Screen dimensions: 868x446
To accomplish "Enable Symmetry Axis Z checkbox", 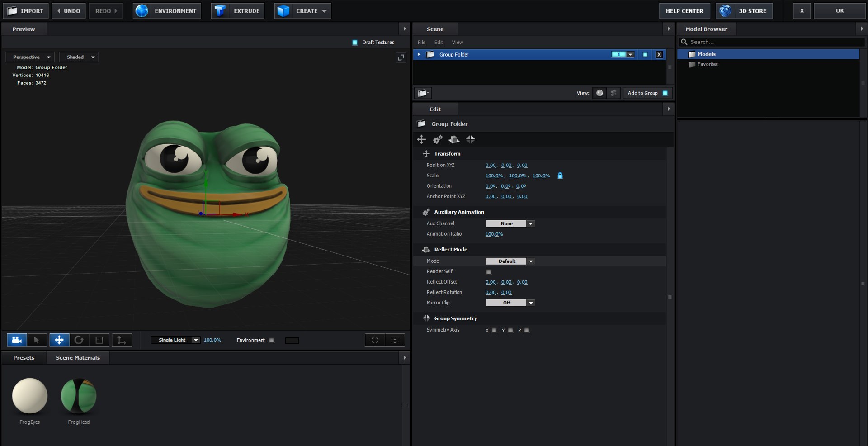I will point(527,331).
